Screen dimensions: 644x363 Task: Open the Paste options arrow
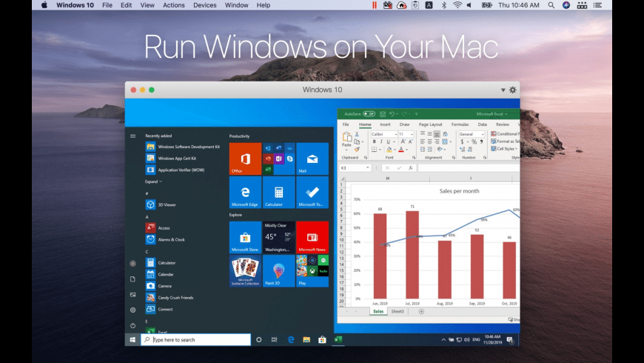coord(346,150)
